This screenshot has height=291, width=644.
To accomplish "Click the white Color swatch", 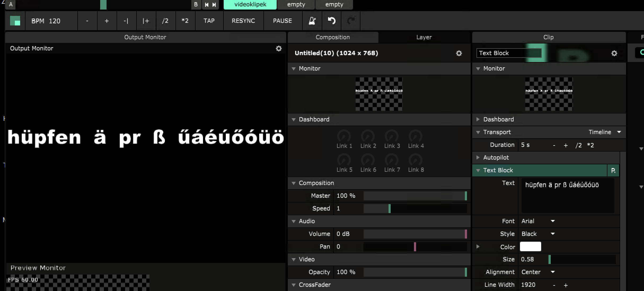I will [530, 246].
